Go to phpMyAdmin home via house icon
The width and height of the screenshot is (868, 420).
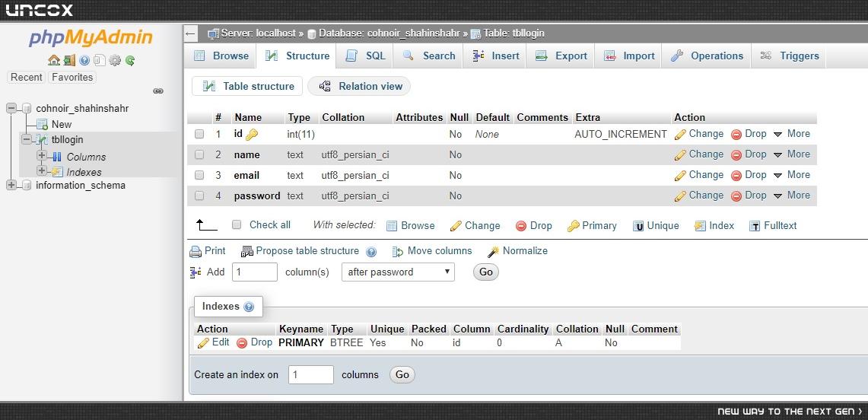click(x=54, y=60)
